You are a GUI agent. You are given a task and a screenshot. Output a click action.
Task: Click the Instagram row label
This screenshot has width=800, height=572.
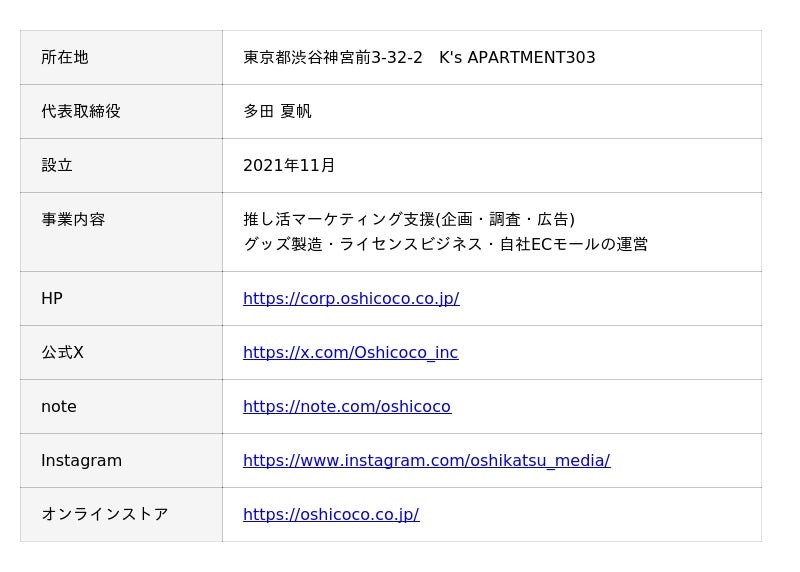click(x=81, y=460)
